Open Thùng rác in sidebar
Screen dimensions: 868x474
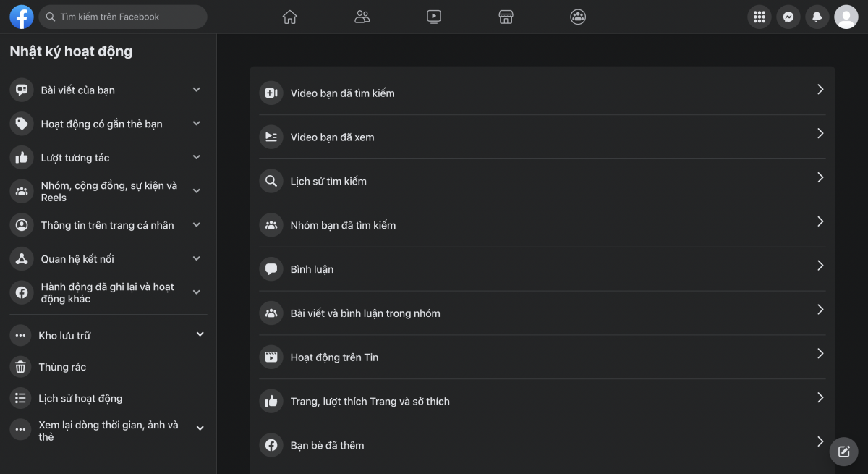point(109,367)
